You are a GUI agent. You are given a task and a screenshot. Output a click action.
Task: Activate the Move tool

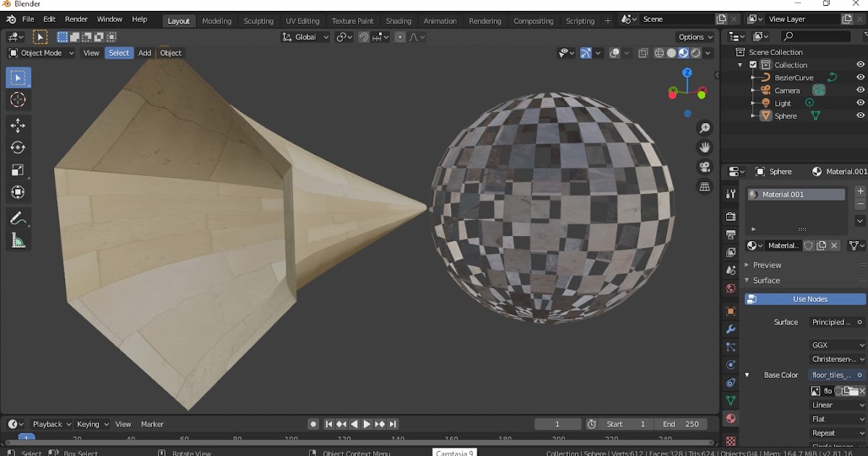[18, 125]
